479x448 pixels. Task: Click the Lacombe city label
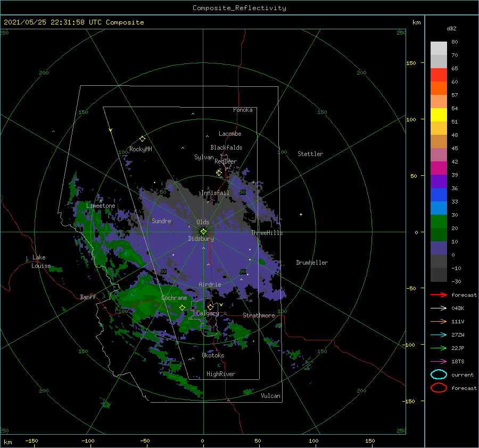click(x=230, y=134)
